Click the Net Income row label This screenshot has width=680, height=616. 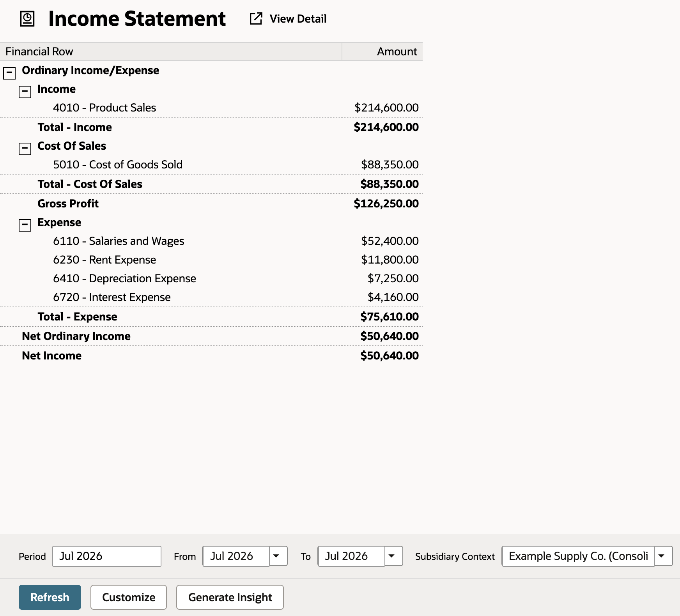click(x=52, y=356)
